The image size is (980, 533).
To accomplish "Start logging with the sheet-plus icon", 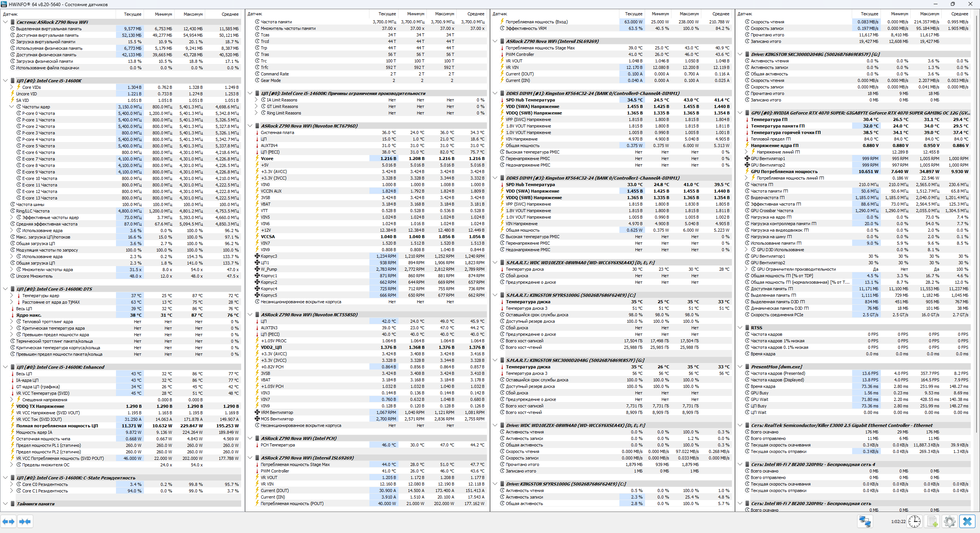I will click(932, 522).
